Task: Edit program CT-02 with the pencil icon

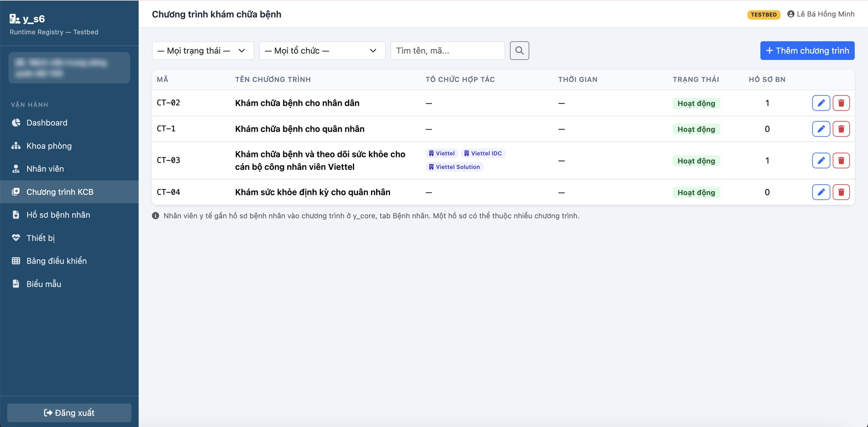Action: click(x=821, y=103)
